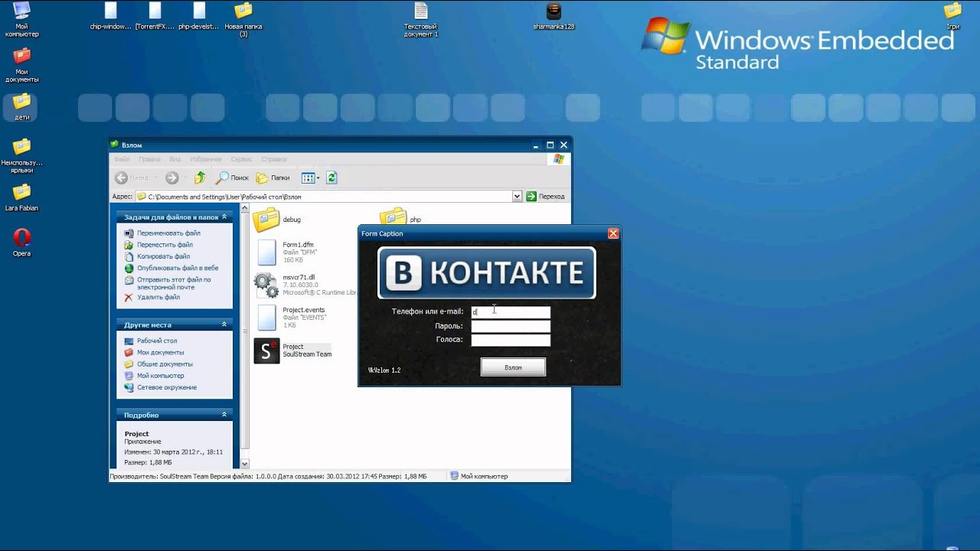Image resolution: width=980 pixels, height=551 pixels.
Task: Open the Файл menu
Action: (122, 159)
